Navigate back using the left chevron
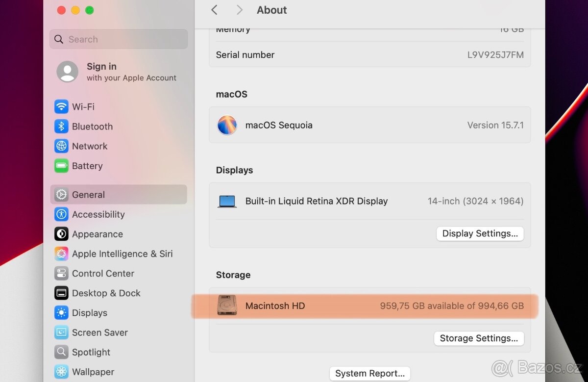The height and width of the screenshot is (382, 588). (214, 10)
